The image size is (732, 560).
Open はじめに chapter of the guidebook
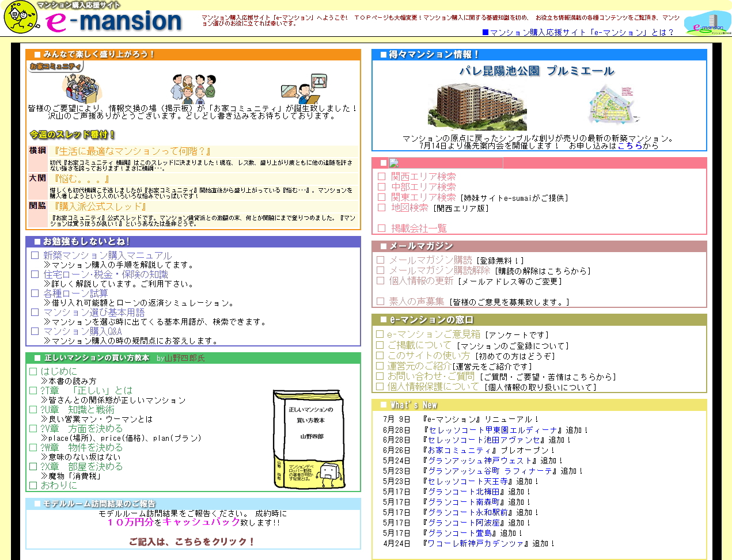[x=59, y=372]
